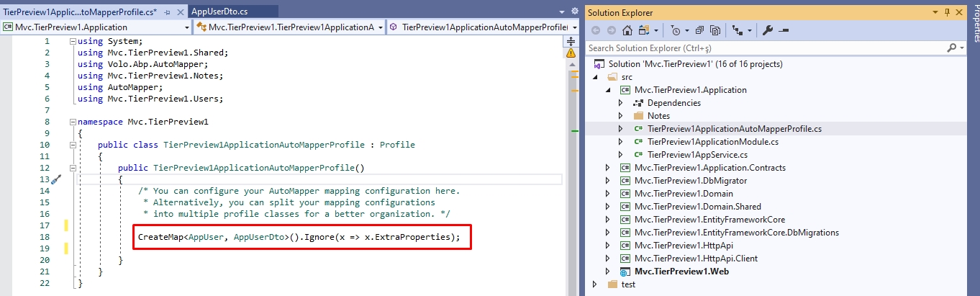The image size is (980, 296).
Task: Click the editor split-window handle icon
Action: click(x=571, y=41)
